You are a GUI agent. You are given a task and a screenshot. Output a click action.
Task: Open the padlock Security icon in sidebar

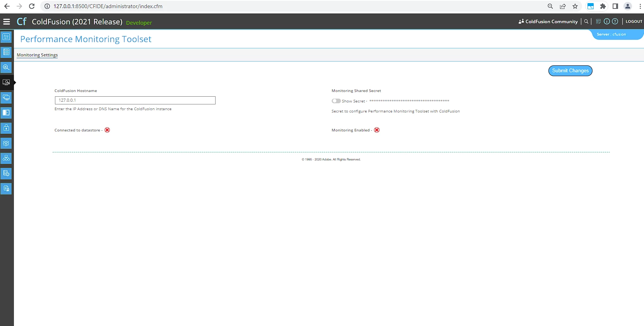(x=6, y=128)
